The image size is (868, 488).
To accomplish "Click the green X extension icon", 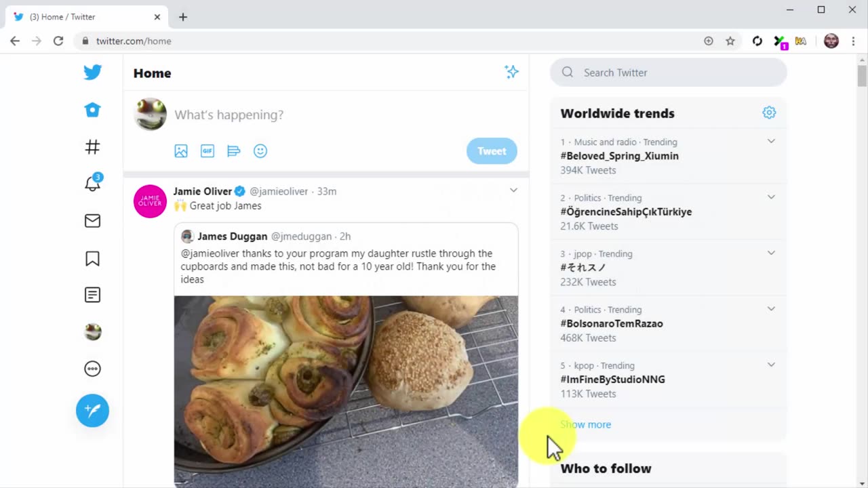I will [x=780, y=41].
